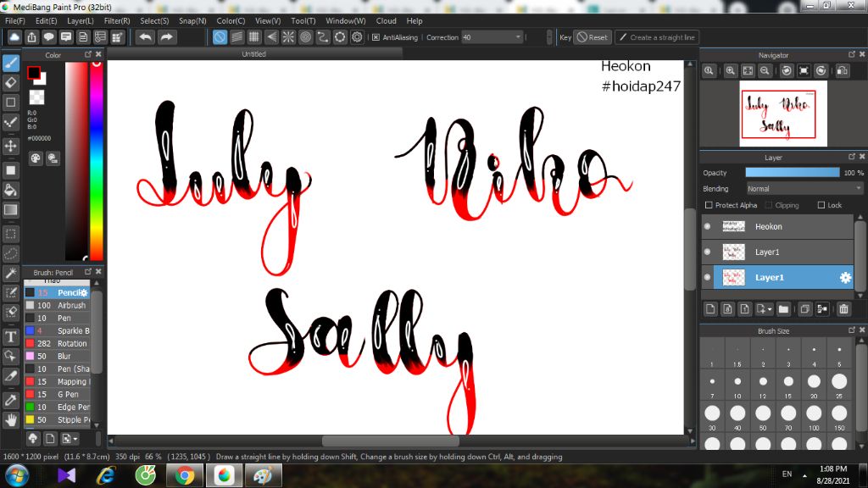Turn off snap with the Snap Off icon
Viewport: 868px width, 488px height.
coord(220,37)
